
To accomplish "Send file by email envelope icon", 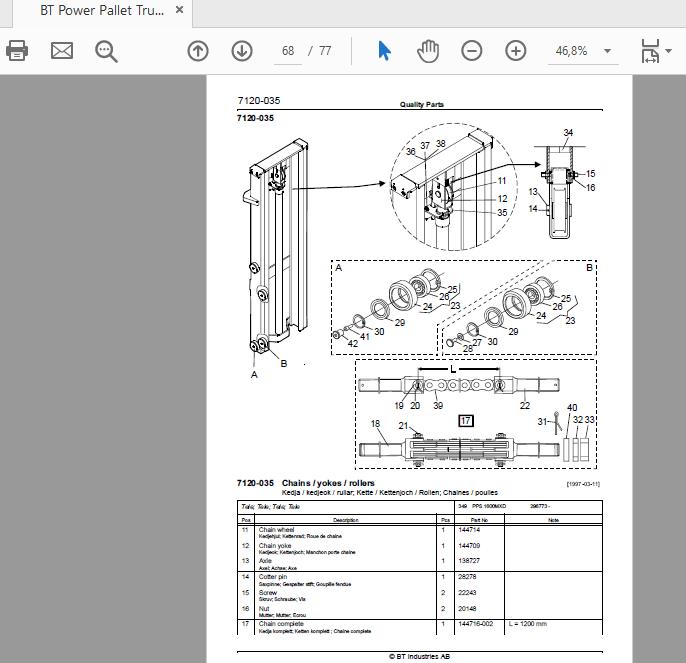I will tap(62, 51).
